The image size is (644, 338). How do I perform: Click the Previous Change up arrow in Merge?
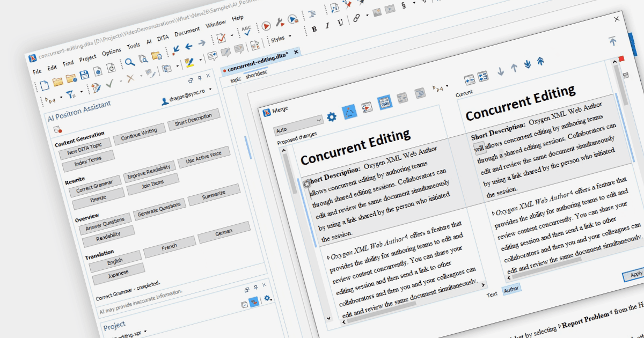(x=514, y=68)
